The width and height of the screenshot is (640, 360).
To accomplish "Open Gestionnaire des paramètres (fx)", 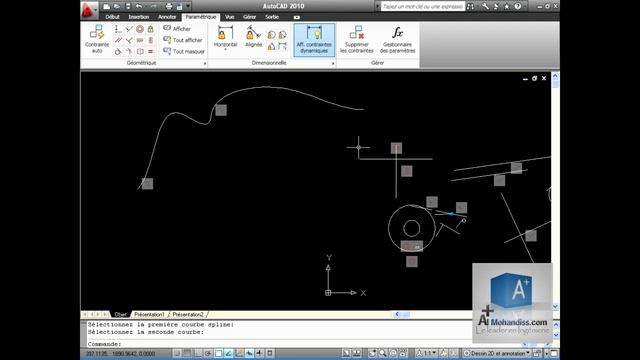I will pyautogui.click(x=397, y=39).
